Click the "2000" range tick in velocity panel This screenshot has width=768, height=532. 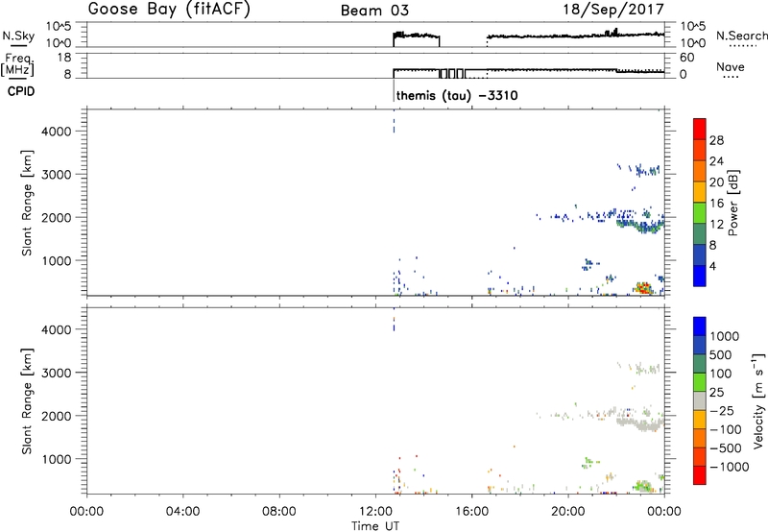click(56, 416)
